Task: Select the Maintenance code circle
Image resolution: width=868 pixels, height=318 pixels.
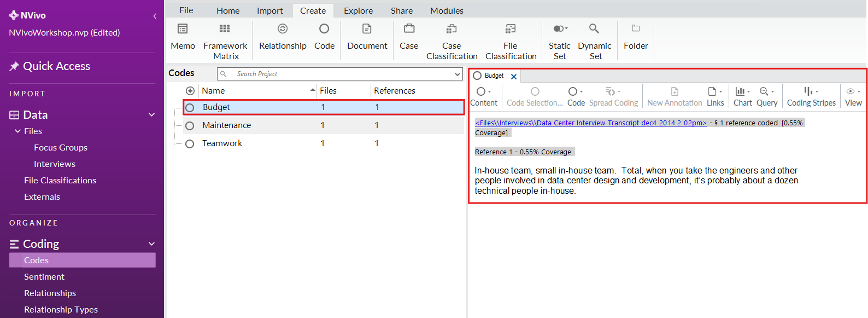Action: 190,126
